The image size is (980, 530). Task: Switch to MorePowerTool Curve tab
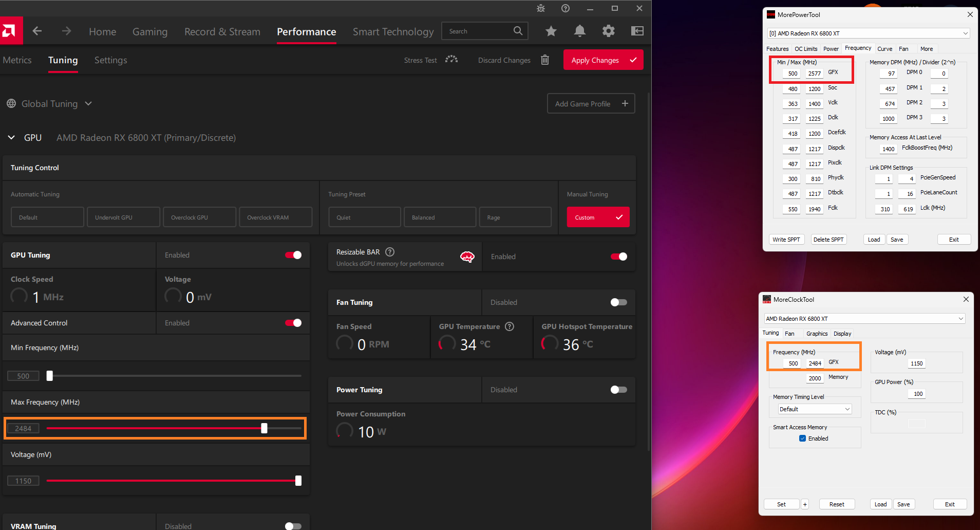tap(884, 49)
